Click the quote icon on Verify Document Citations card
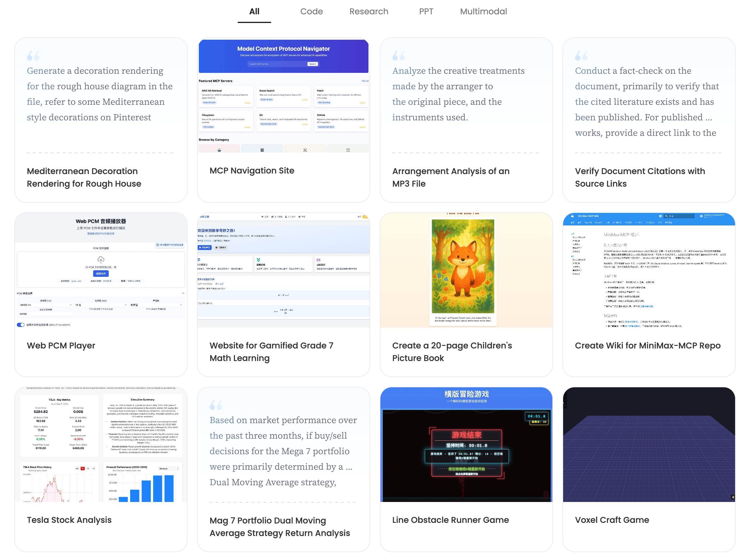The image size is (756, 559). tap(581, 56)
